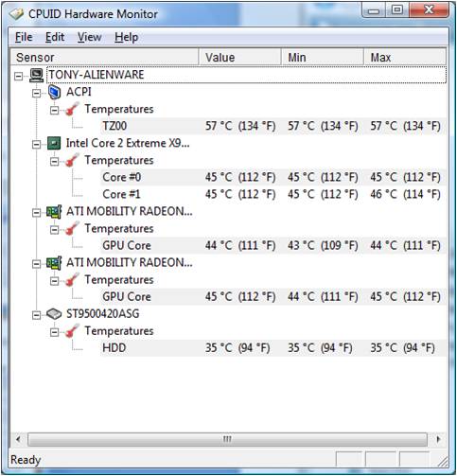
Task: Collapse Temperatures under the first ATI Radeon
Action: tap(54, 230)
